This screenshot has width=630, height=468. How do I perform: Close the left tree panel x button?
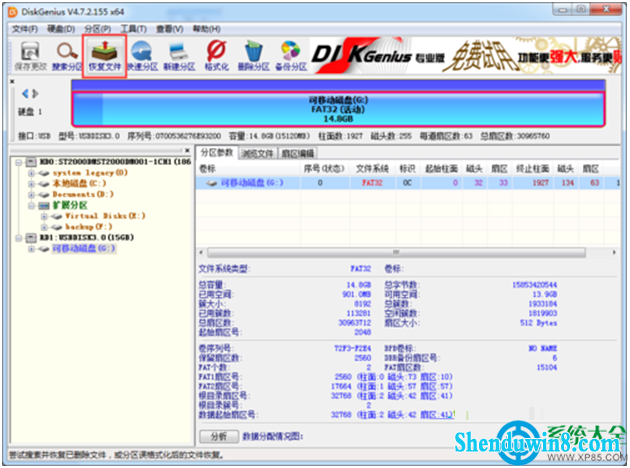tap(187, 151)
